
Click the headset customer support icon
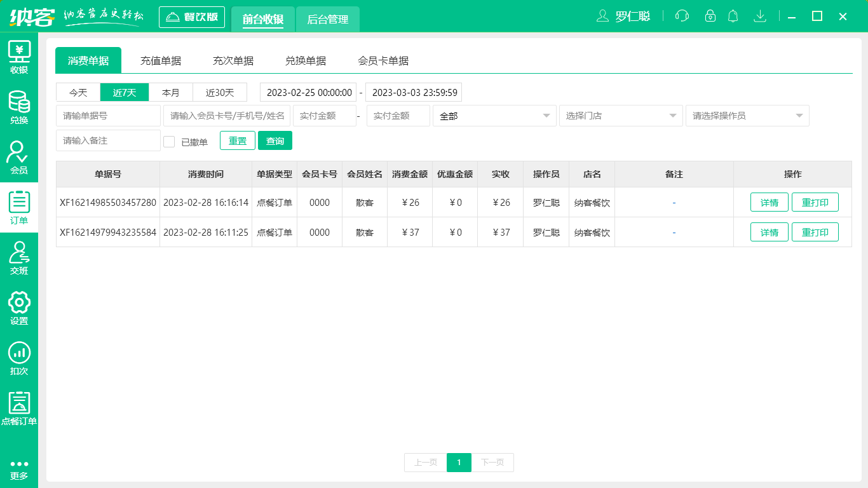tap(681, 17)
